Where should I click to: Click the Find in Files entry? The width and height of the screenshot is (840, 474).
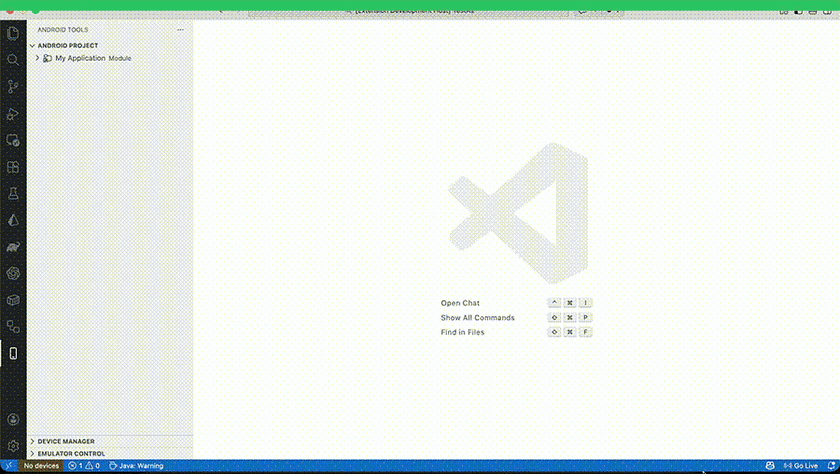462,332
